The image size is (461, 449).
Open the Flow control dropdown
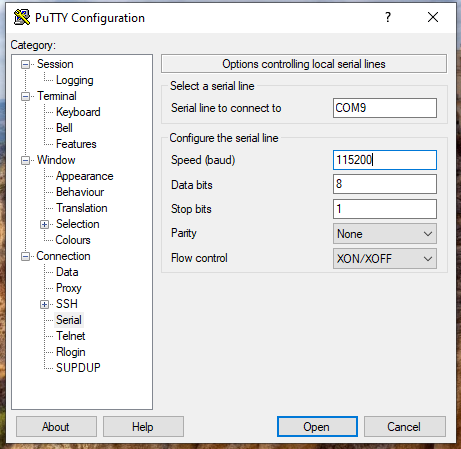(385, 259)
